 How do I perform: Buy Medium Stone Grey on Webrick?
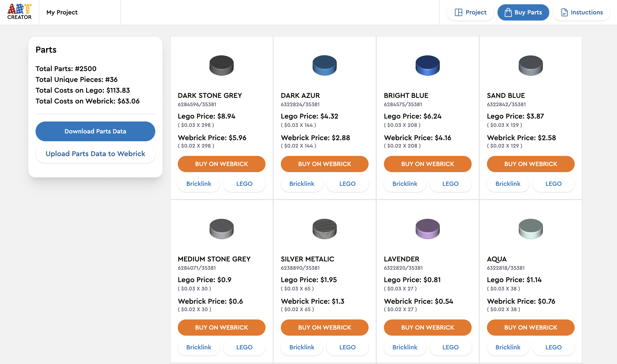(222, 328)
